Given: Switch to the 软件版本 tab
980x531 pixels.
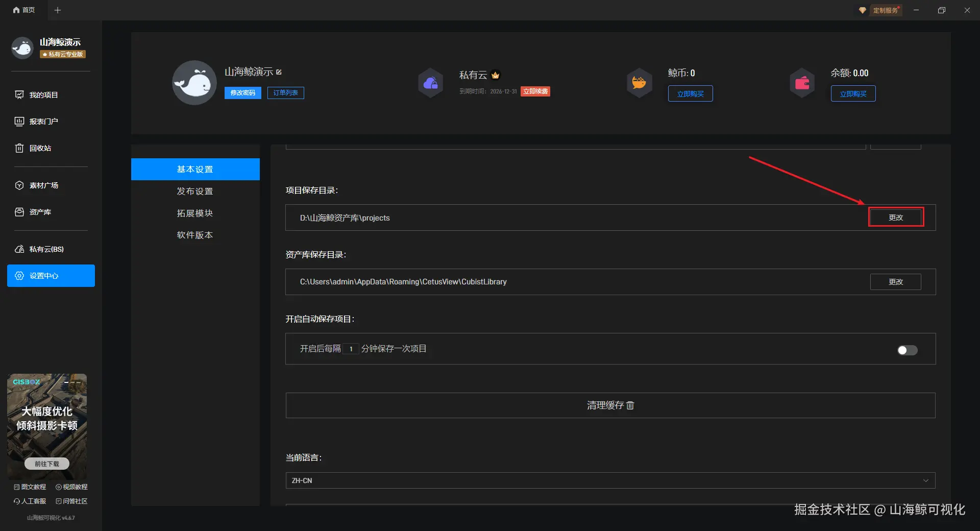Looking at the screenshot, I should pyautogui.click(x=195, y=235).
